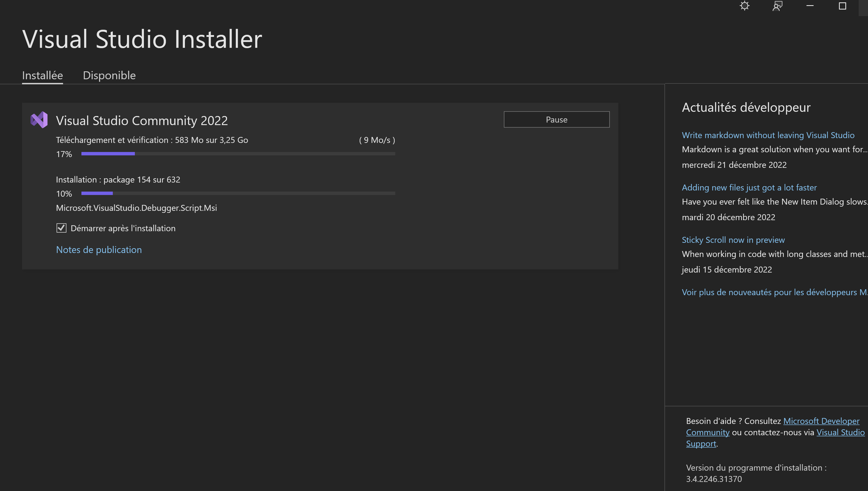
Task: Minimize the Visual Studio Installer window
Action: (809, 6)
